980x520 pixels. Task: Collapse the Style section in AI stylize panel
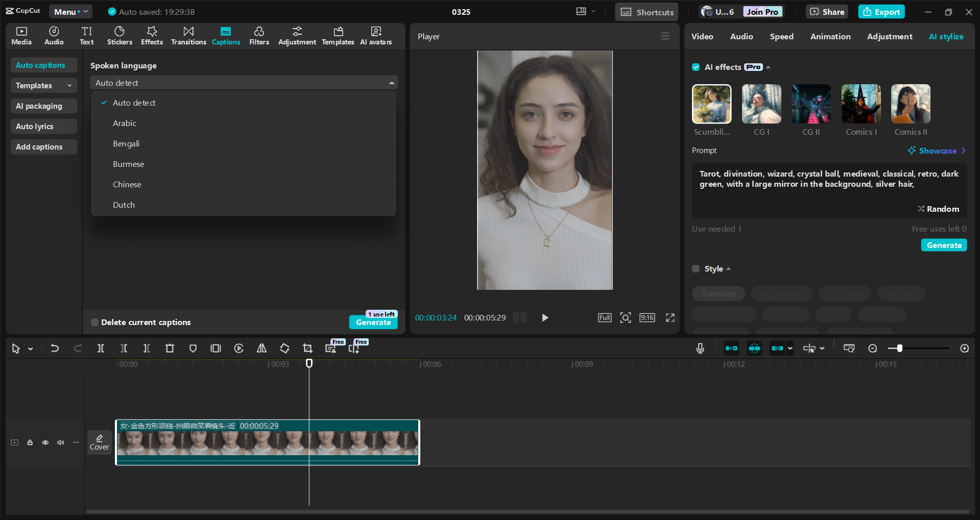[728, 268]
